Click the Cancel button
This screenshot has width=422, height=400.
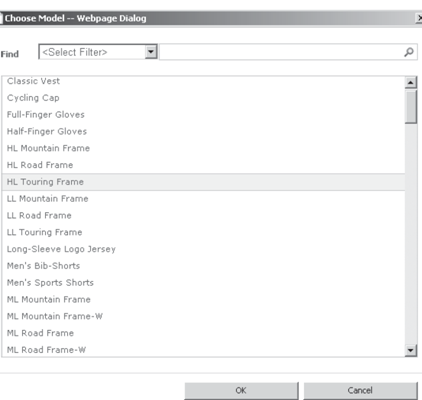tap(360, 390)
